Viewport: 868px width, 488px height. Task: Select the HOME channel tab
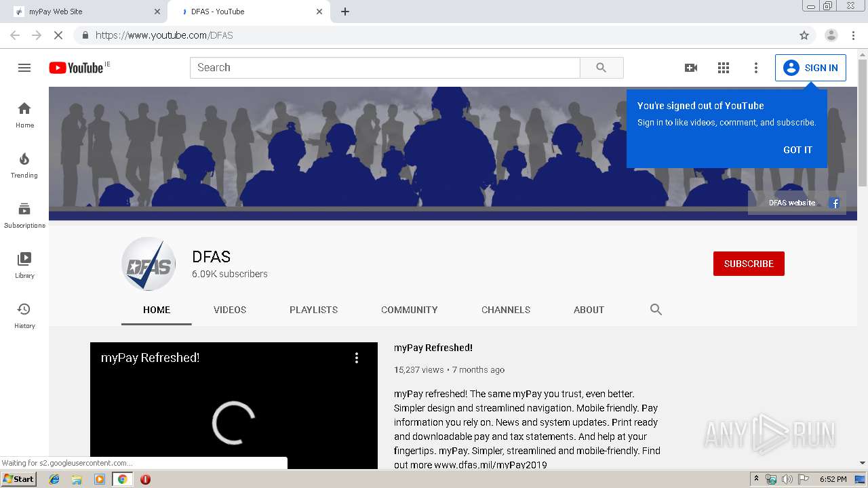157,310
